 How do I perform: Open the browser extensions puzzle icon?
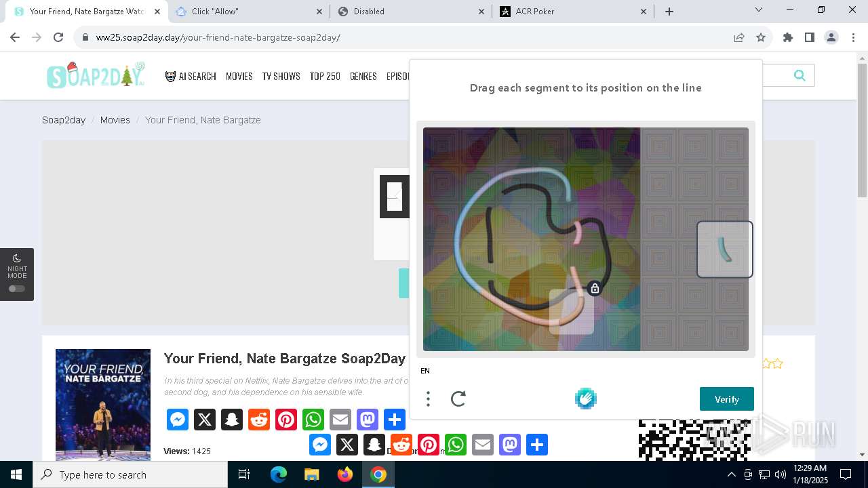tap(788, 37)
